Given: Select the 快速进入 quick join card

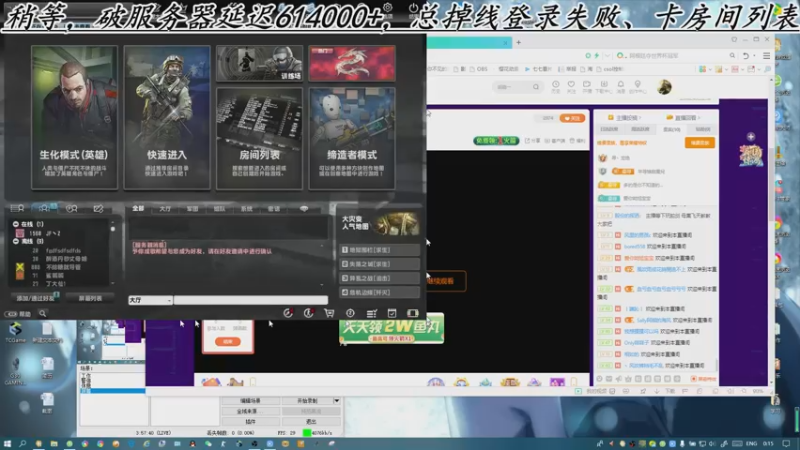Looking at the screenshot, I should coord(167,118).
